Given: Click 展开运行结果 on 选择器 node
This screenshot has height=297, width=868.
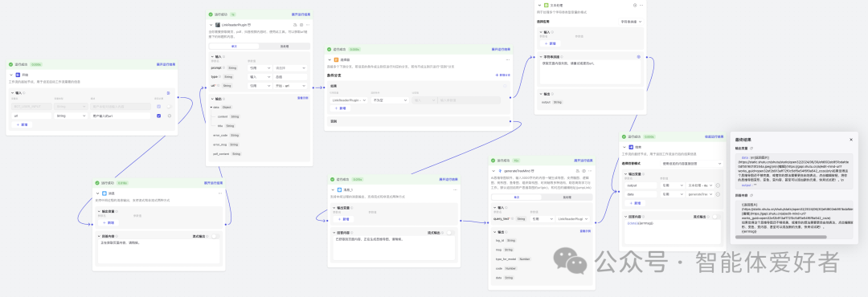Looking at the screenshot, I should (502, 49).
